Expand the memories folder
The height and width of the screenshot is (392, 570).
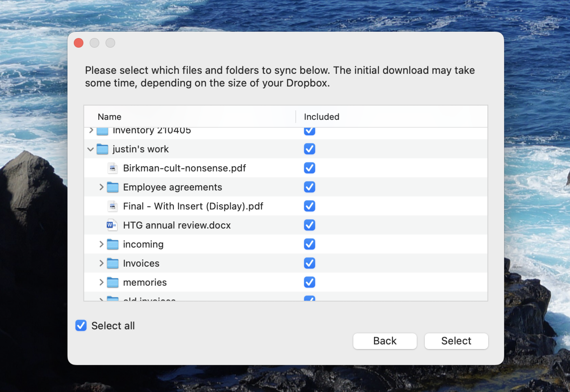click(101, 282)
